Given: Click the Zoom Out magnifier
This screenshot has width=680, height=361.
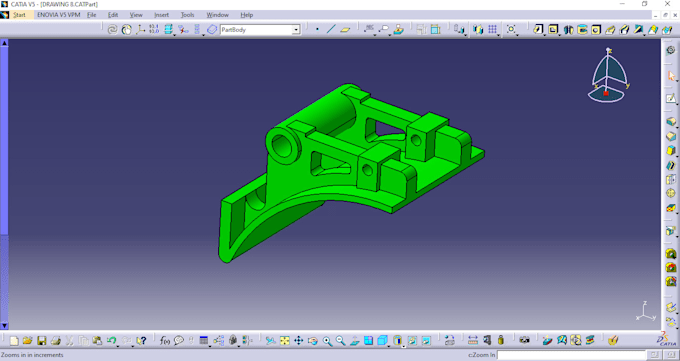Looking at the screenshot, I should point(340,341).
